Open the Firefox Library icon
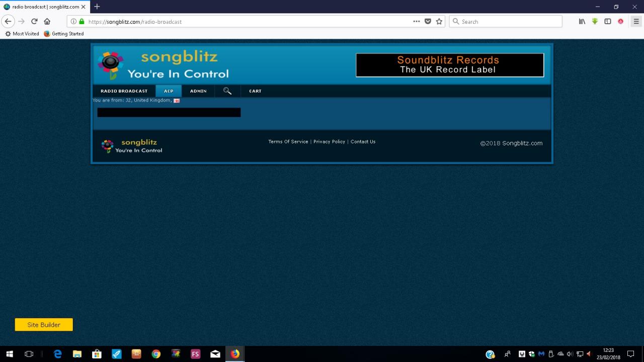The image size is (644, 362). pyautogui.click(x=582, y=22)
